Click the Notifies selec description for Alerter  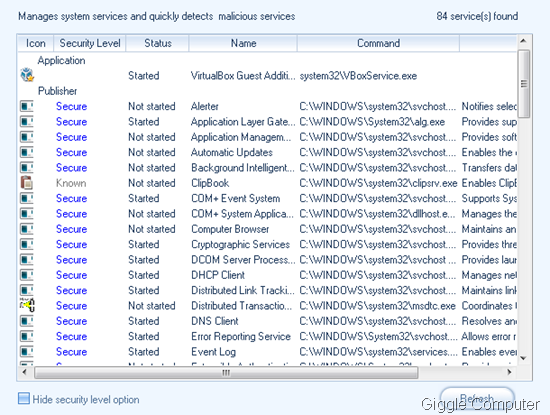489,106
